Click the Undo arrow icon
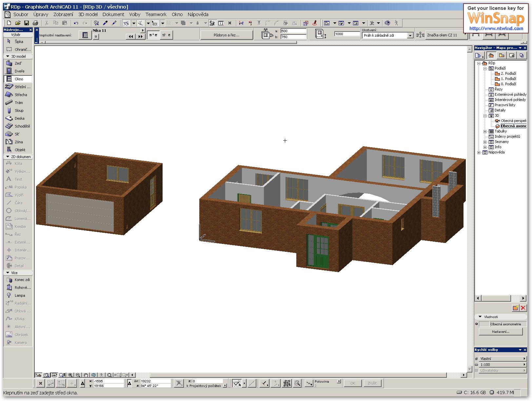Image resolution: width=532 pixels, height=401 pixels. point(76,23)
